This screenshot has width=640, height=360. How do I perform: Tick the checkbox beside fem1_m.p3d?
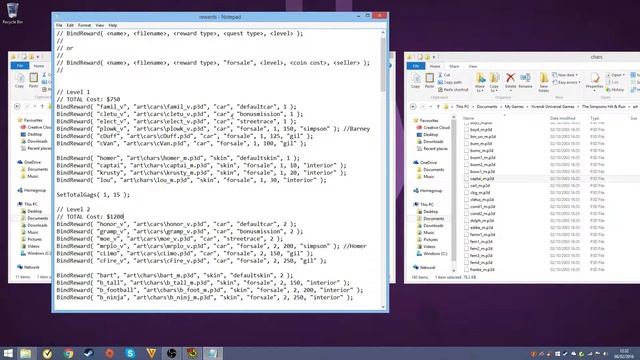(466, 242)
